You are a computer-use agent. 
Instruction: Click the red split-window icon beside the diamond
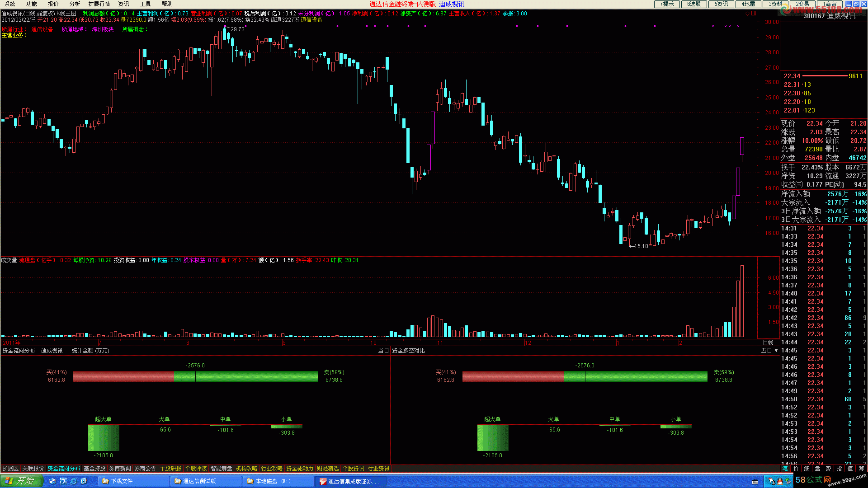(754, 14)
